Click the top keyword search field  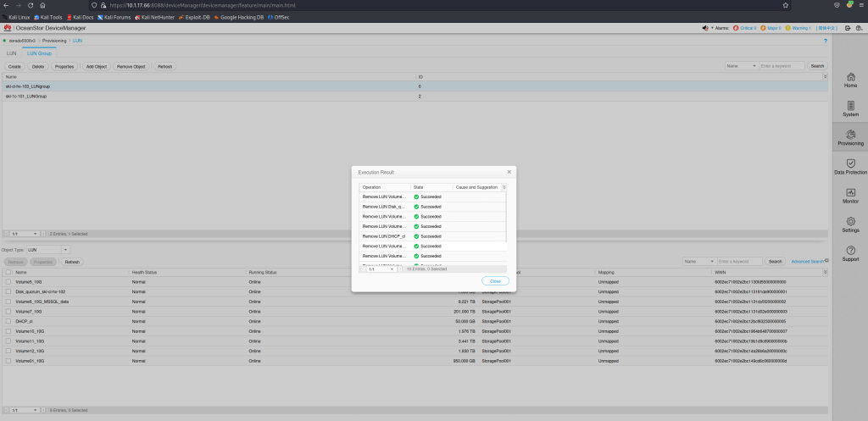pyautogui.click(x=782, y=65)
